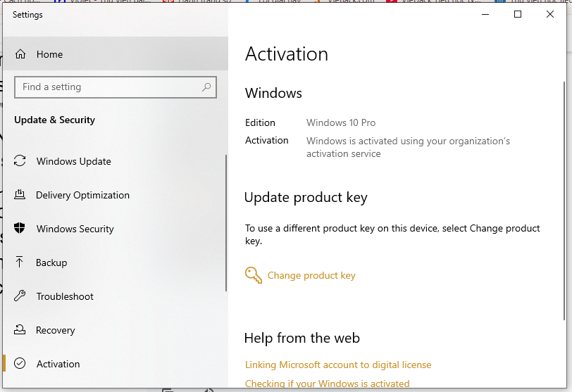Click the Home house icon
This screenshot has width=572, height=392.
point(20,54)
